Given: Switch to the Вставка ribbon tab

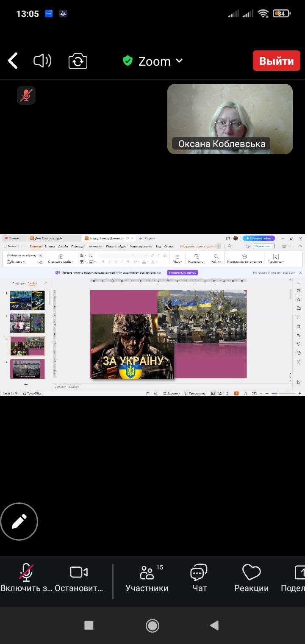Looking at the screenshot, I should [50, 246].
